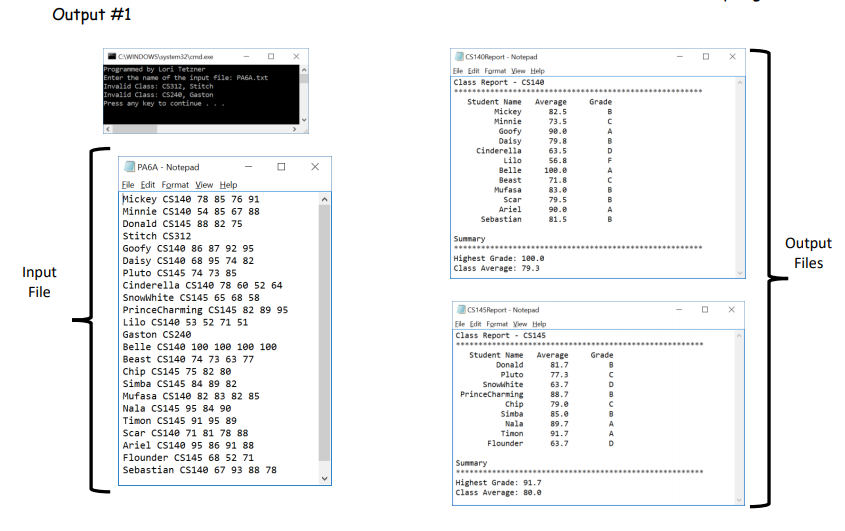Viewport: 845px width, 531px height.
Task: Click Cinderella row in CS140 report
Action: (544, 151)
